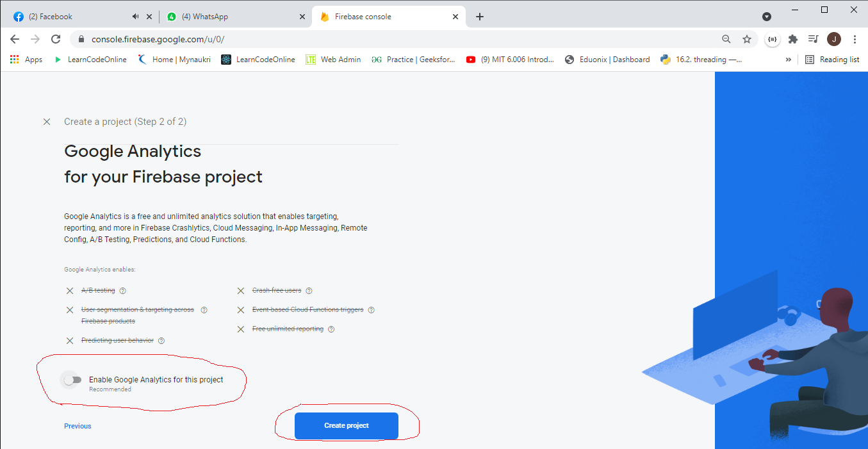Open help icon next to A/B testing

coord(122,291)
